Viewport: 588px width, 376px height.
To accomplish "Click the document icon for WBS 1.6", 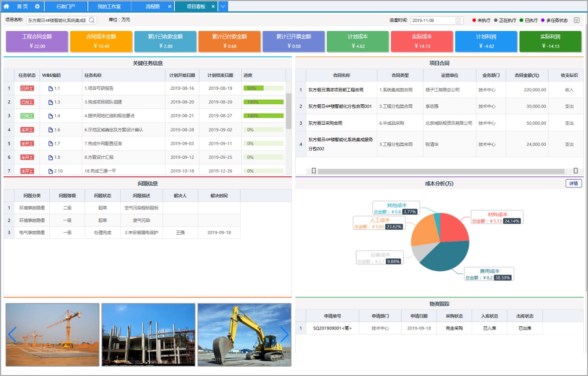I will point(51,130).
